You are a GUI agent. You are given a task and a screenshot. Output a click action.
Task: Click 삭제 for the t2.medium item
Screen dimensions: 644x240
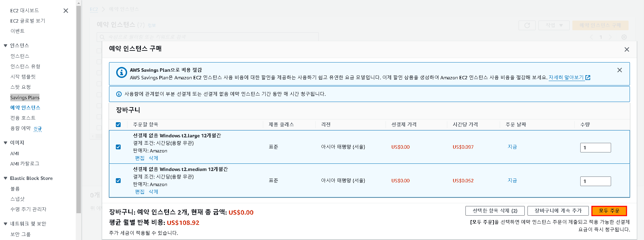[154, 192]
